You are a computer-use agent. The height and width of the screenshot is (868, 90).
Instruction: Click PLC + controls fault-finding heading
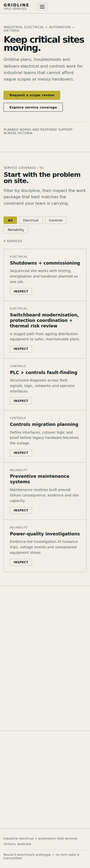pos(44,372)
